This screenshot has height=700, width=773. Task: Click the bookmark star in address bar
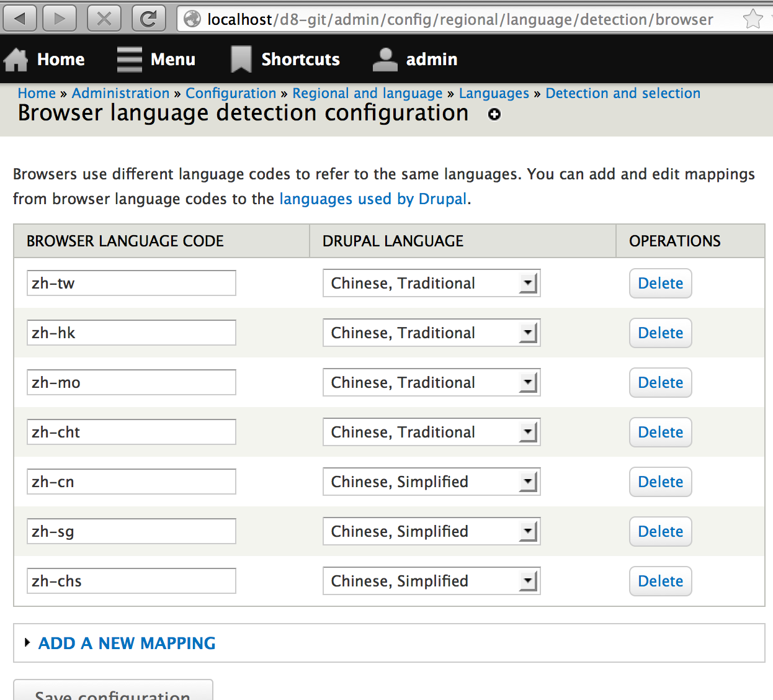tap(753, 18)
